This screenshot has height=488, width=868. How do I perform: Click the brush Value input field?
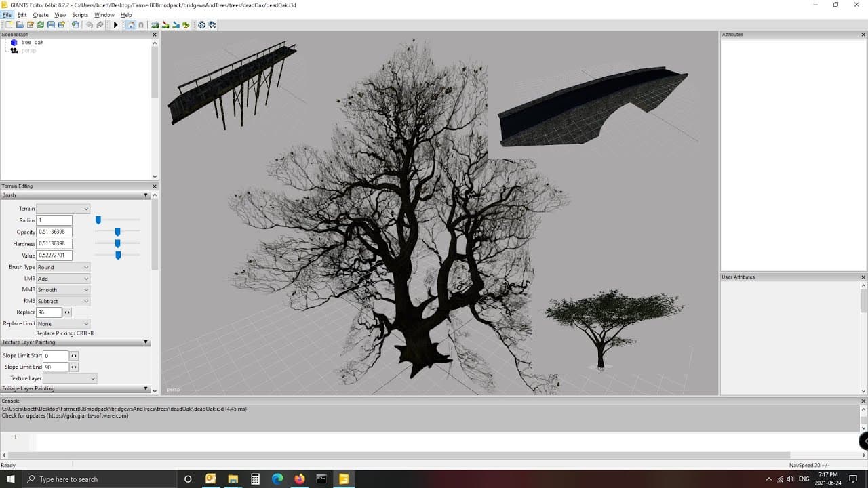point(54,256)
